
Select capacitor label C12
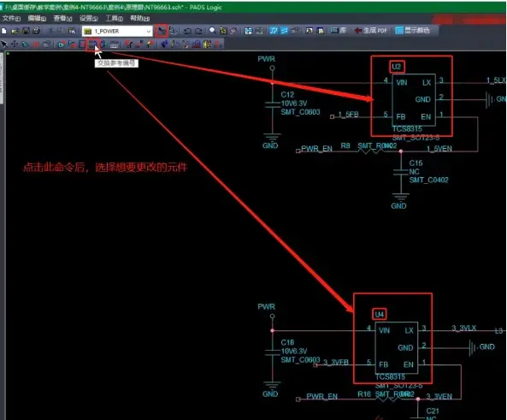tap(287, 94)
